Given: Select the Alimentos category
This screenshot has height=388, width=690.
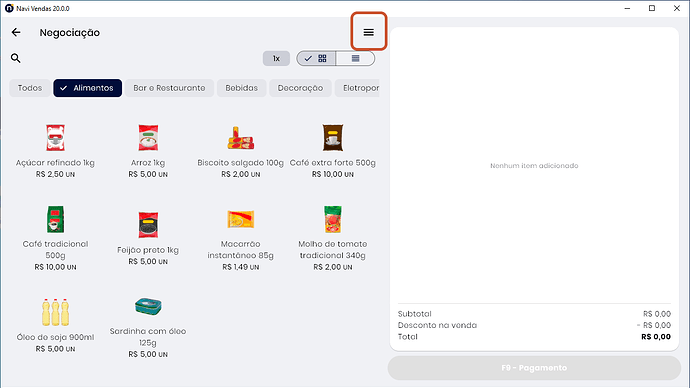Looking at the screenshot, I should click(88, 88).
